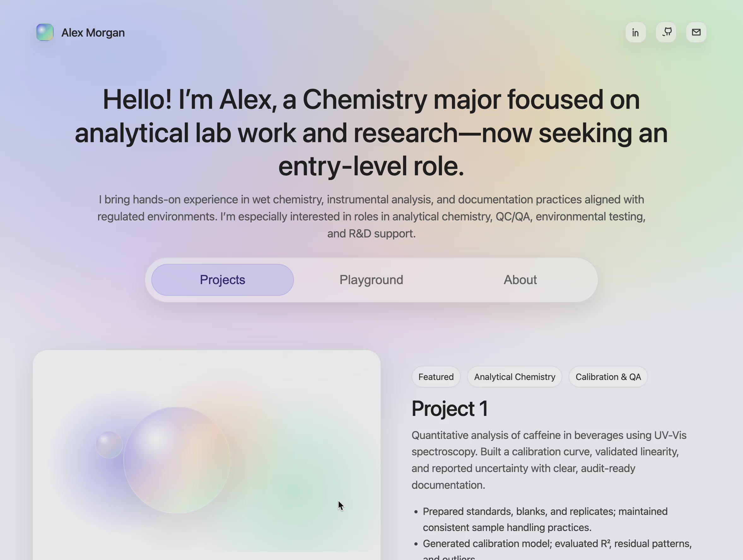The width and height of the screenshot is (743, 560).
Task: Click the email envelope icon
Action: [696, 32]
